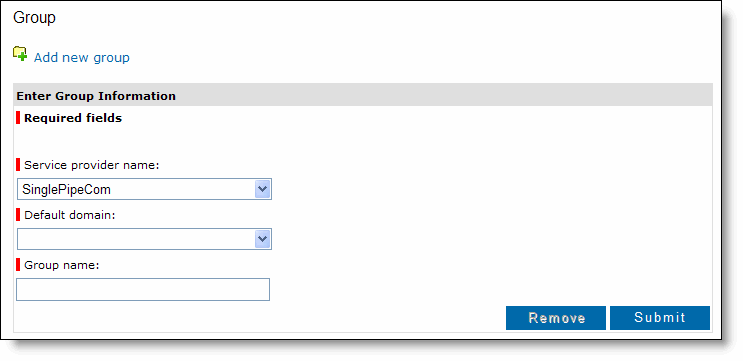Focus the Group name text field

point(143,289)
